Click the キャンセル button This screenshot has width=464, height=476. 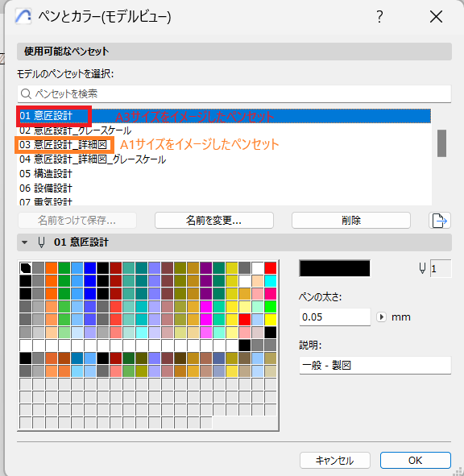click(335, 460)
